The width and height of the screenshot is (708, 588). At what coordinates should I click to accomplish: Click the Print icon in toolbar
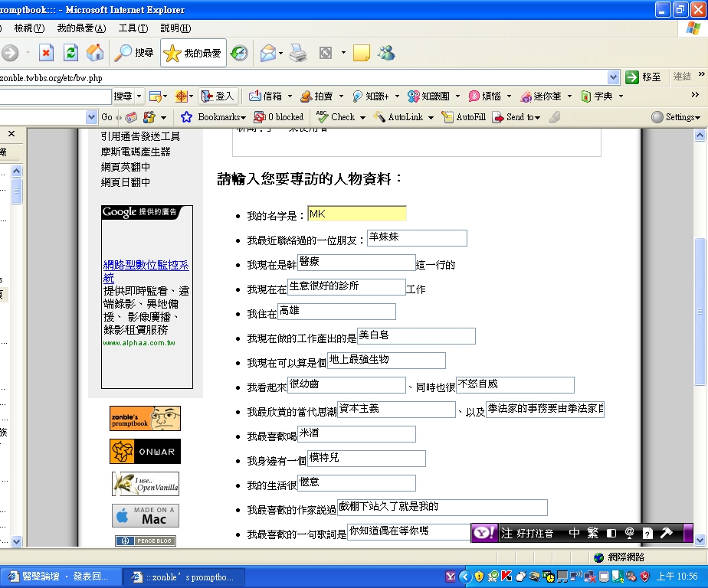tap(298, 54)
